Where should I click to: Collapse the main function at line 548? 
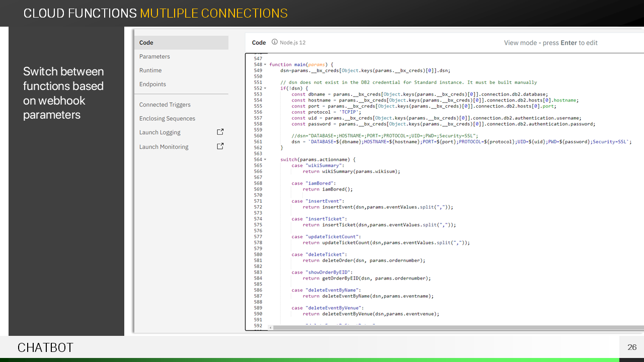coord(265,65)
